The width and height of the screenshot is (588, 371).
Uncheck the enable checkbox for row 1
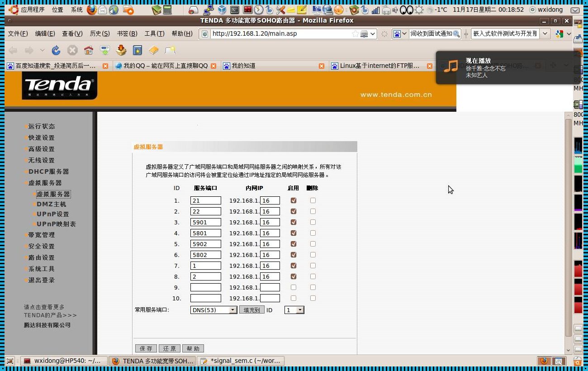pos(294,200)
